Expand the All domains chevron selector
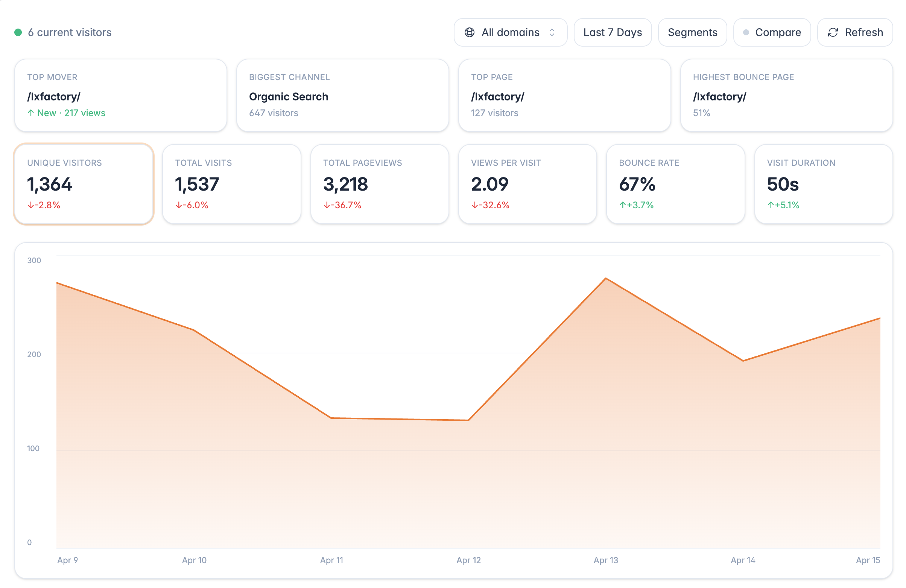Viewport: 906px width, 588px height. (552, 32)
